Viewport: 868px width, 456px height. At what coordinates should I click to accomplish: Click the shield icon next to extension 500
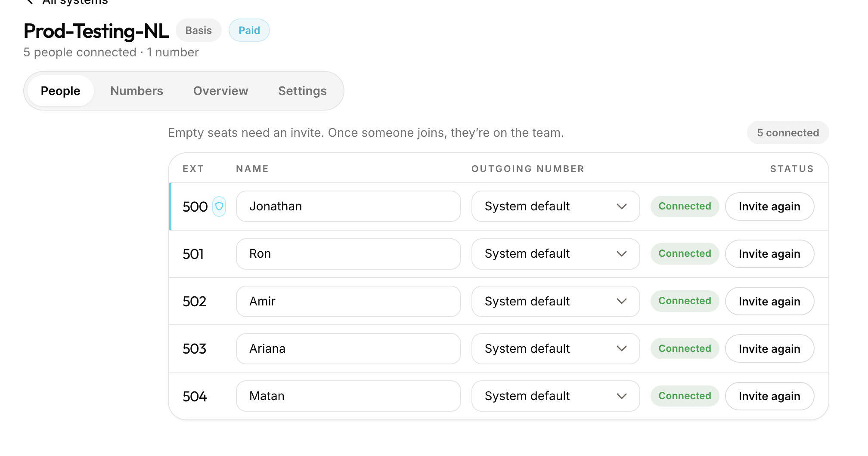coord(219,206)
